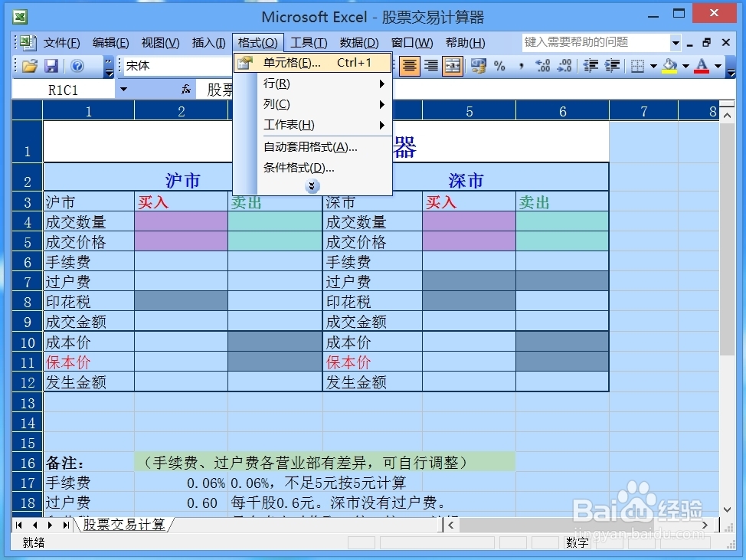The height and width of the screenshot is (560, 746).
Task: Go to first sheet tab navigation arrow
Action: tap(18, 525)
